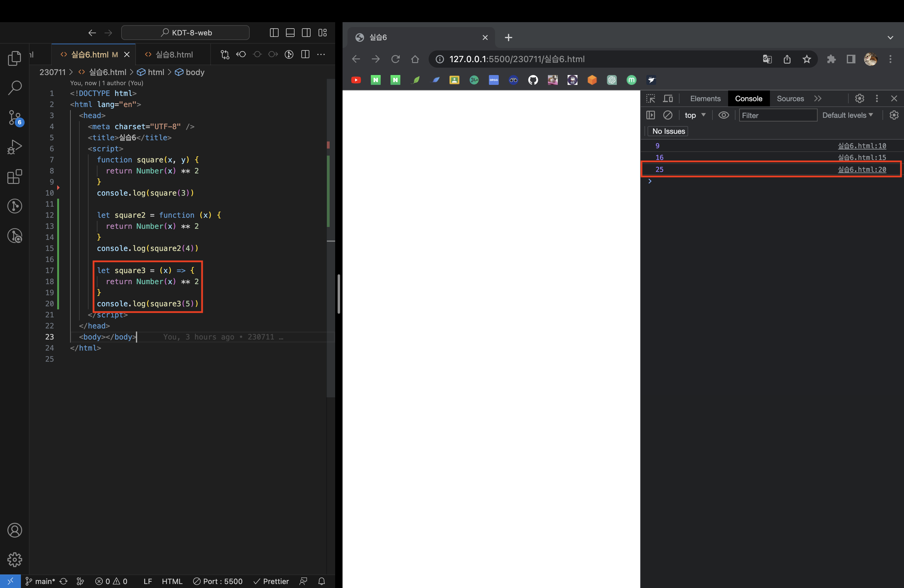Toggle Chrome side panel
Viewport: 904px width, 588px height.
[x=851, y=59]
